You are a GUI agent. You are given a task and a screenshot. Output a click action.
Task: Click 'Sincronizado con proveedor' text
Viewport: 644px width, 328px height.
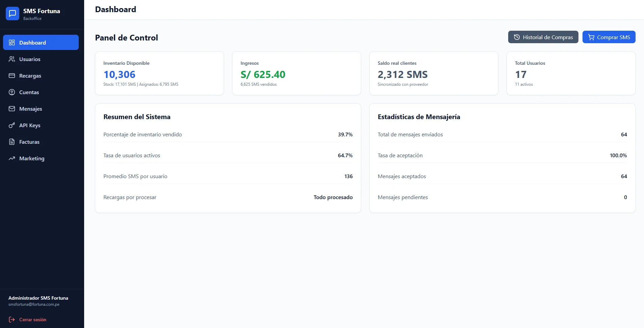403,84
